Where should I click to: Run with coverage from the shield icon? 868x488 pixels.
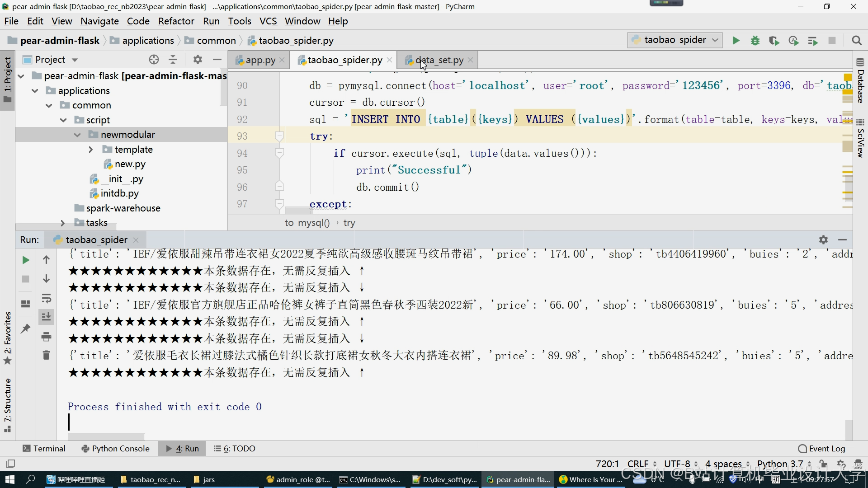pos(774,41)
